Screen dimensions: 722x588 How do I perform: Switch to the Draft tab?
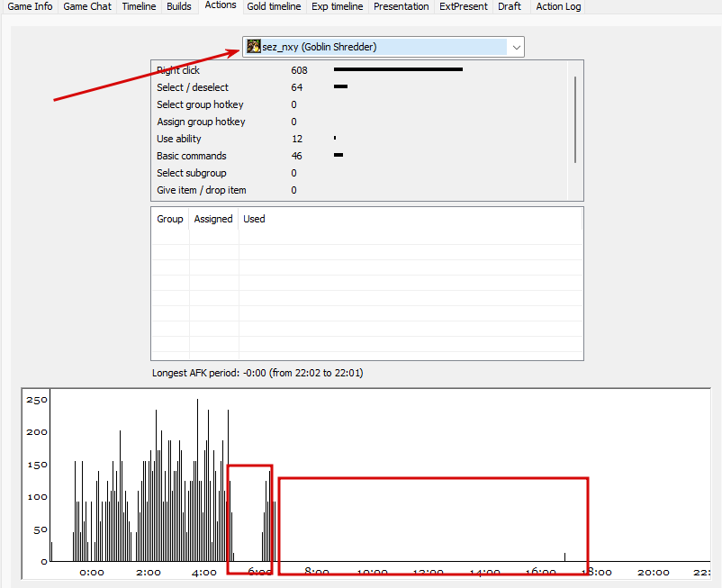[x=510, y=6]
